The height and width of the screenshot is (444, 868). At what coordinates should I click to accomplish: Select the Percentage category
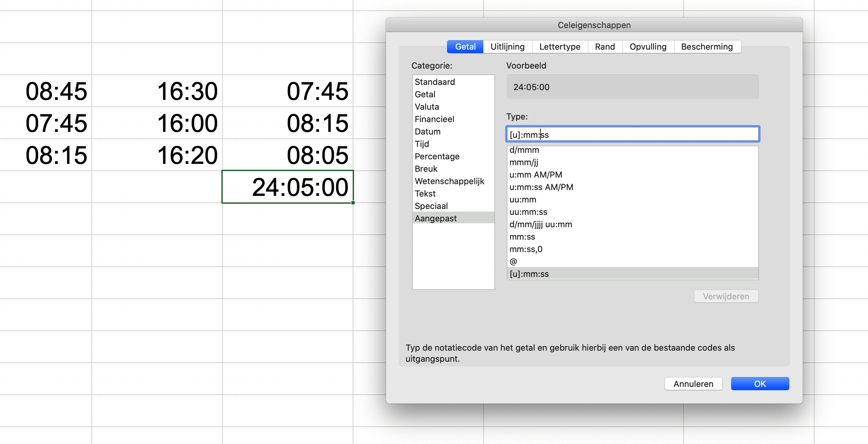(437, 156)
